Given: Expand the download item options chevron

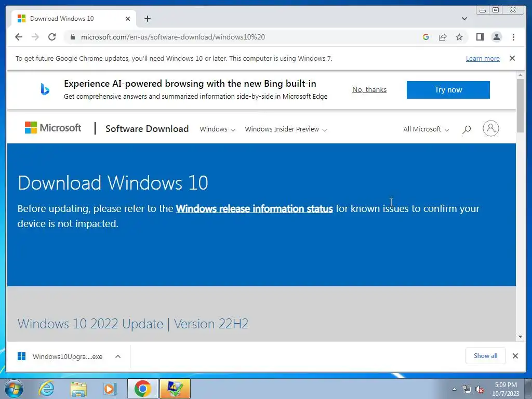Looking at the screenshot, I should point(118,356).
